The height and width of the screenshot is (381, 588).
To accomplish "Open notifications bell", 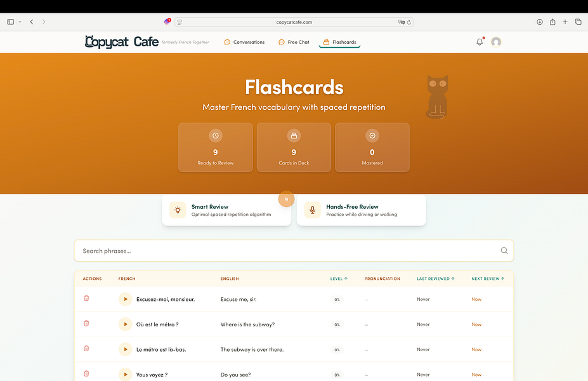I will coord(480,42).
